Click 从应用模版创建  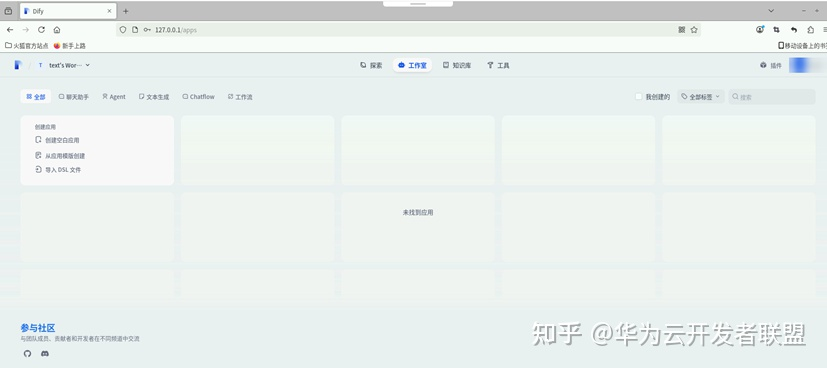tap(60, 156)
